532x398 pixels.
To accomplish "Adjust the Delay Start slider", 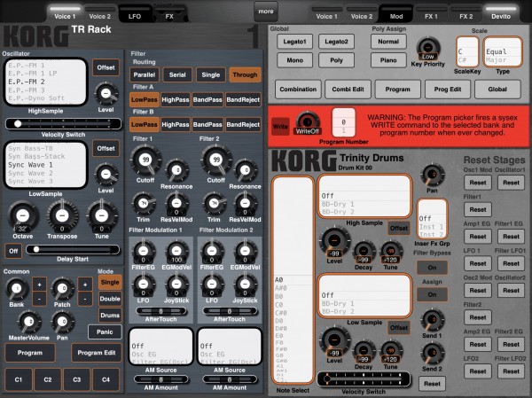I will 73,250.
